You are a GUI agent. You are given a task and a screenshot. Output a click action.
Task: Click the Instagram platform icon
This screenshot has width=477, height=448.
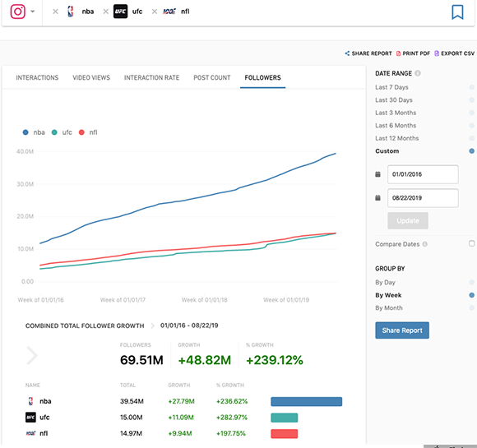tap(18, 12)
